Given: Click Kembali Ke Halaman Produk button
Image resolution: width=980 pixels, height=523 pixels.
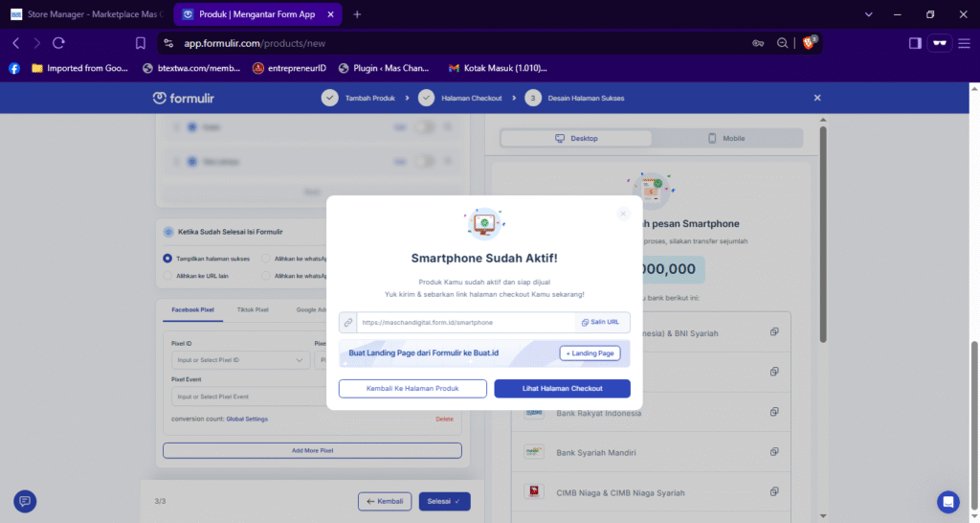Looking at the screenshot, I should [x=412, y=389].
